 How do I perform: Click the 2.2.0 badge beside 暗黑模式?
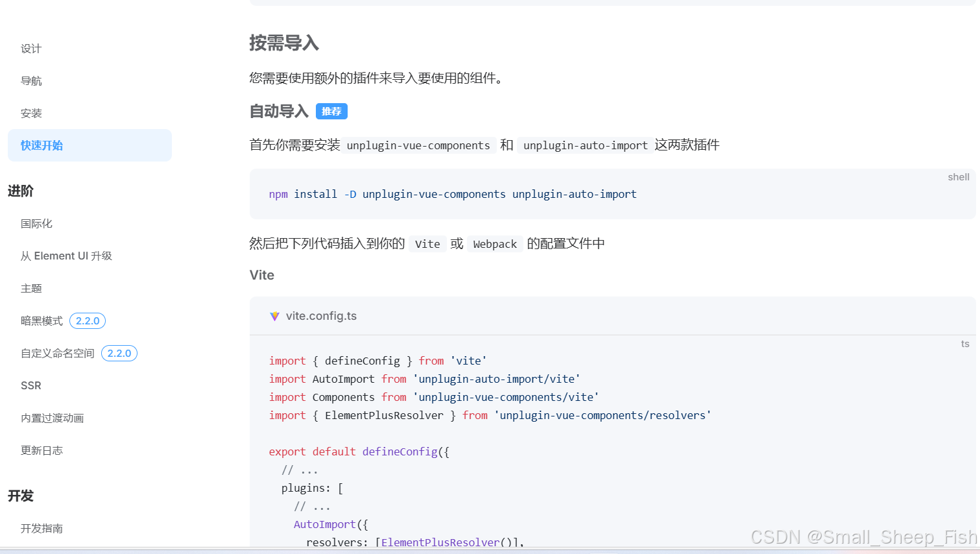(87, 320)
